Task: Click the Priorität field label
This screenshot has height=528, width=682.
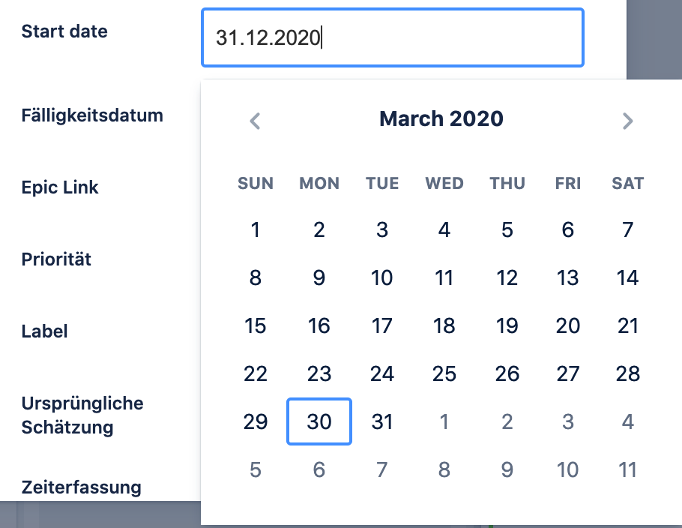Action: (x=56, y=259)
